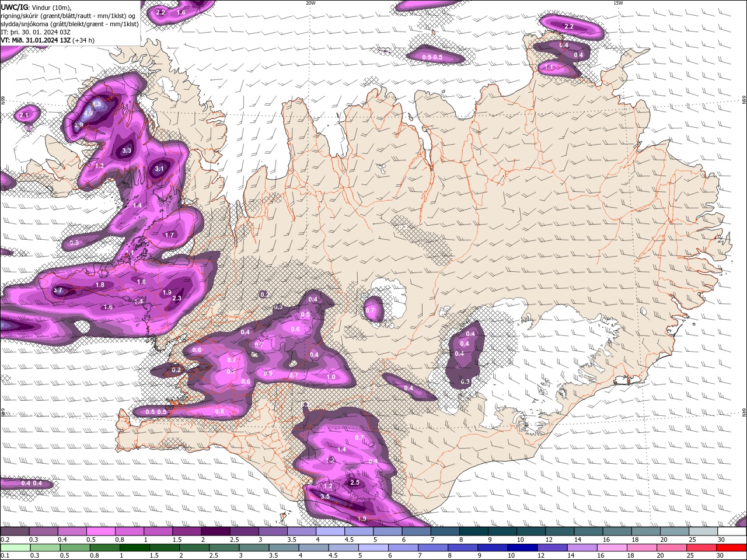Image resolution: width=747 pixels, height=560 pixels.
Task: Click the UWC/IG title text
Action: point(15,8)
